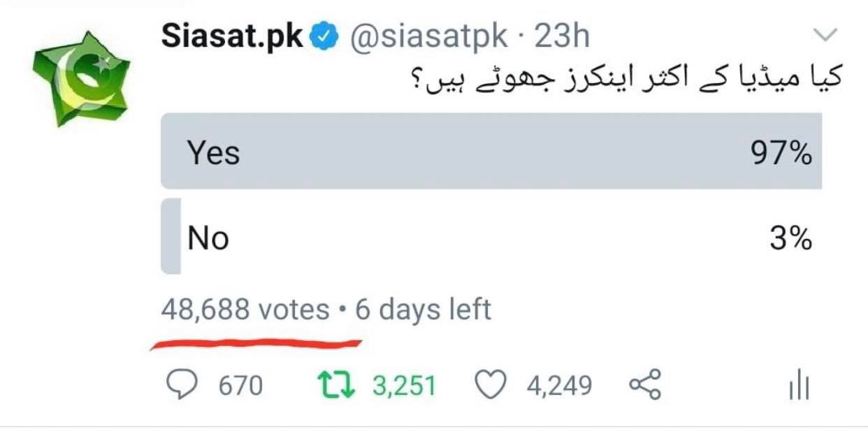Image resolution: width=868 pixels, height=434 pixels.
Task: Open the @siasatpk handle link
Action: 428,36
